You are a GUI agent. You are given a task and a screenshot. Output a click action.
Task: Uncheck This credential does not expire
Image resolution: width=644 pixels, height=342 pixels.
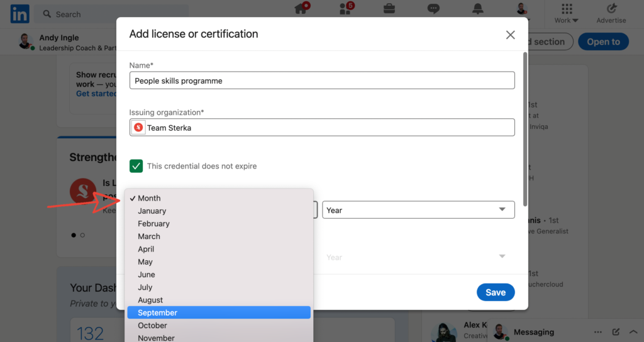[x=136, y=166]
